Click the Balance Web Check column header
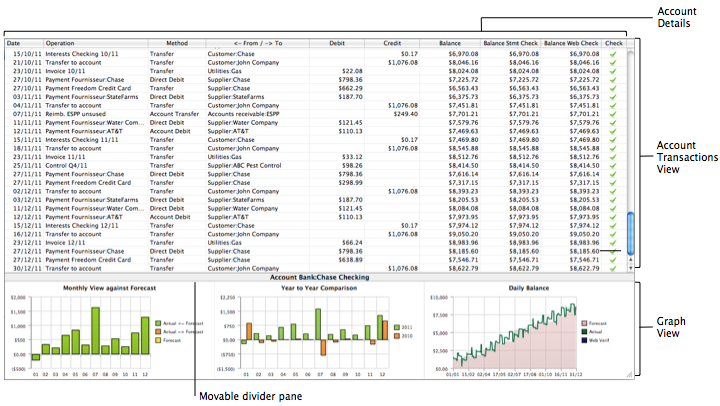The width and height of the screenshot is (720, 406). pyautogui.click(x=571, y=43)
